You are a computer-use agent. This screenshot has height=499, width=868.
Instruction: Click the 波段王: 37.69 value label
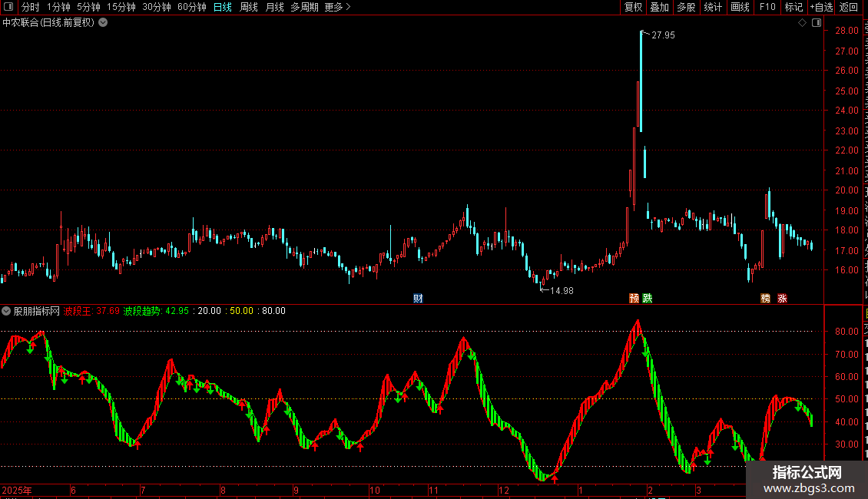(91, 311)
